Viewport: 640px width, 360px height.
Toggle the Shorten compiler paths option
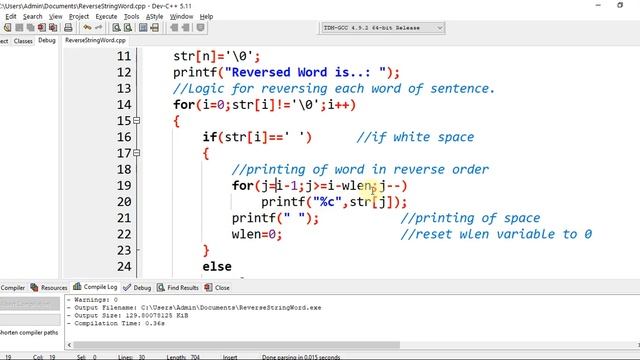[x=29, y=333]
